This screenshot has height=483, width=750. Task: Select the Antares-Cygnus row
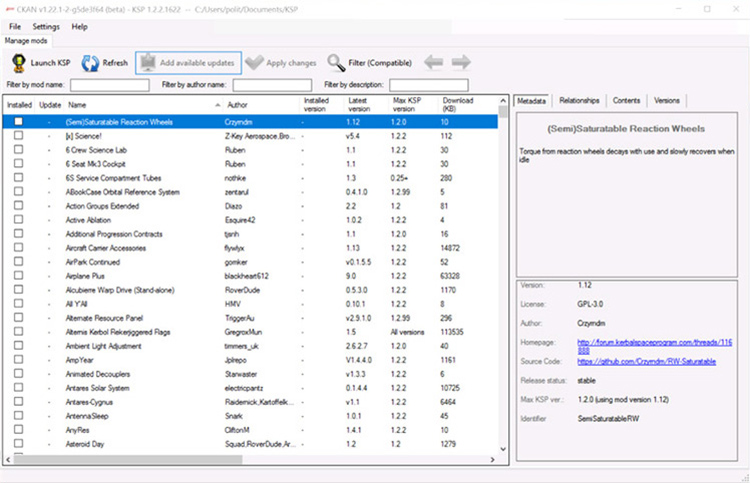pos(250,402)
